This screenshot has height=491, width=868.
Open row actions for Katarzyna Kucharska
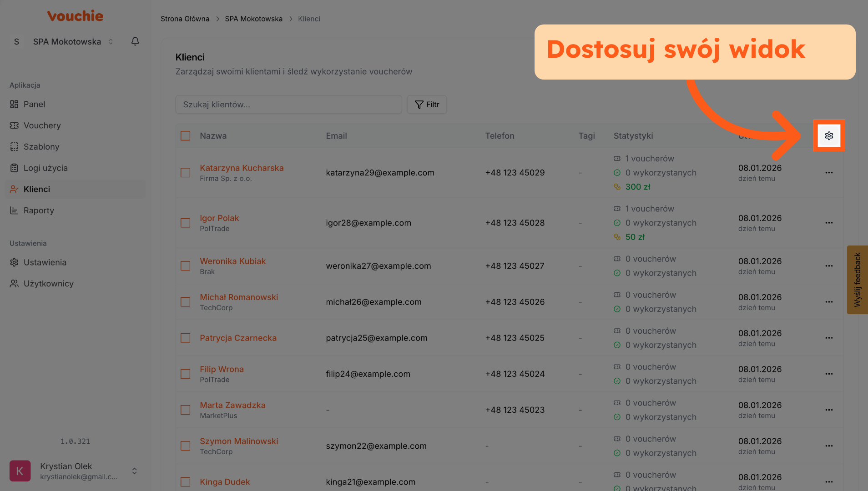tap(828, 173)
